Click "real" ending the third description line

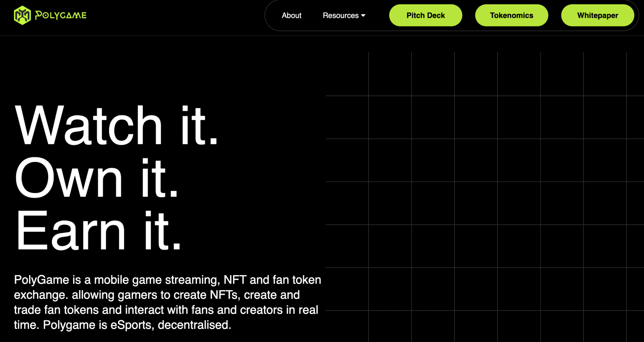[x=308, y=310]
